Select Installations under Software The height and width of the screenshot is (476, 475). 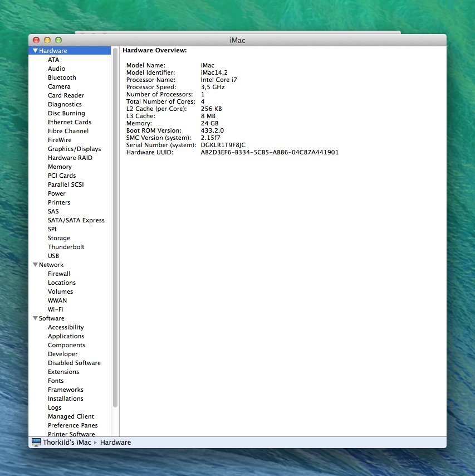click(x=66, y=399)
